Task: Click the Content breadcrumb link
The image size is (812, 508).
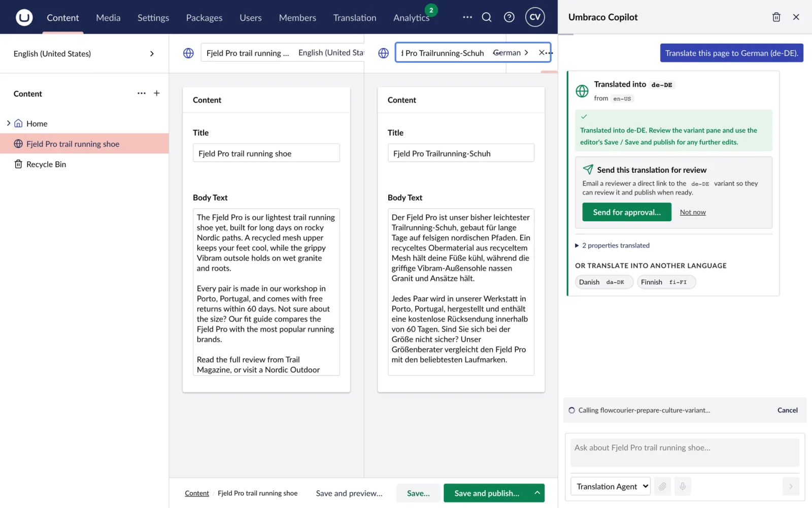Action: click(197, 493)
